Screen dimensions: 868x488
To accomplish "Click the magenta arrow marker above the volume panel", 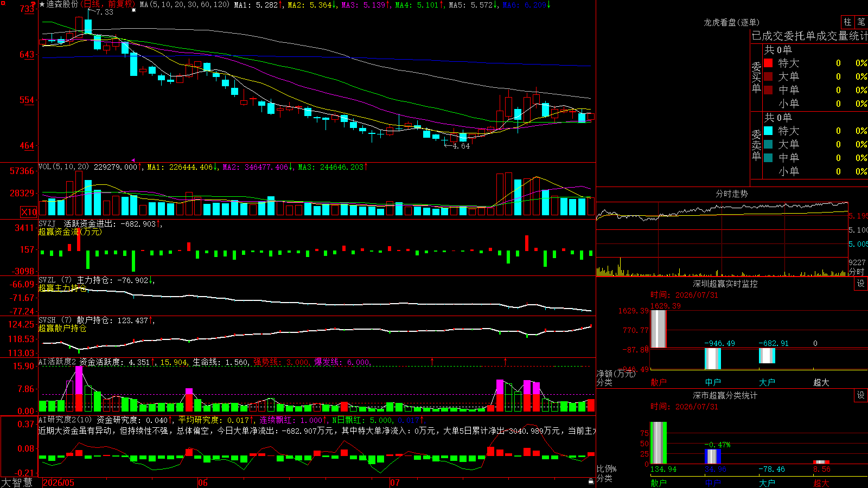I will coord(133,160).
